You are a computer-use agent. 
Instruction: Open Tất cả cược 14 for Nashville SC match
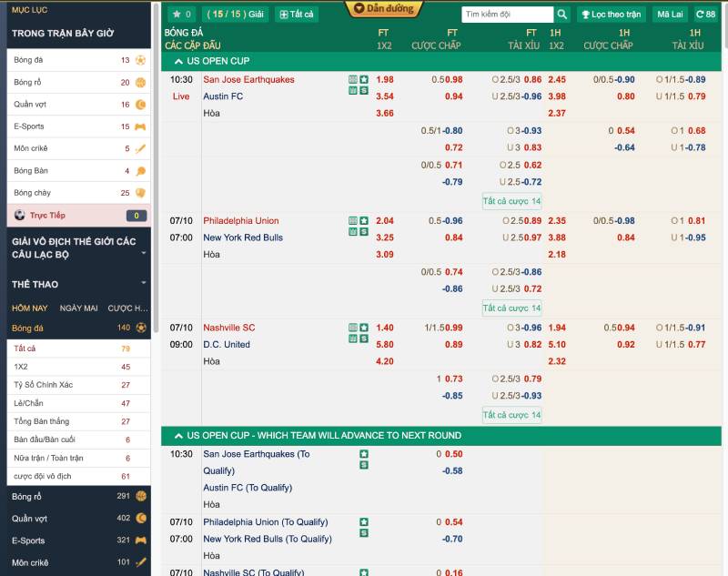click(x=511, y=415)
